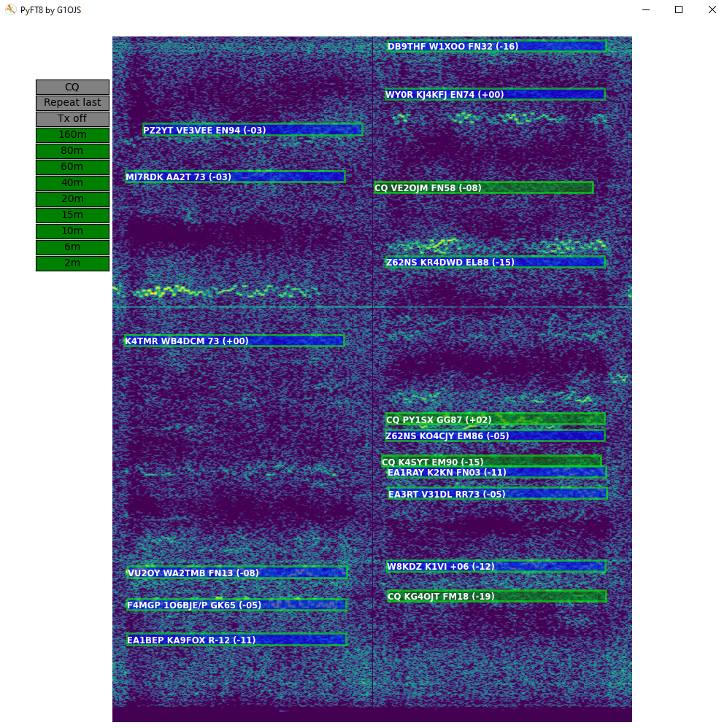Select the 80m band

pyautogui.click(x=72, y=150)
